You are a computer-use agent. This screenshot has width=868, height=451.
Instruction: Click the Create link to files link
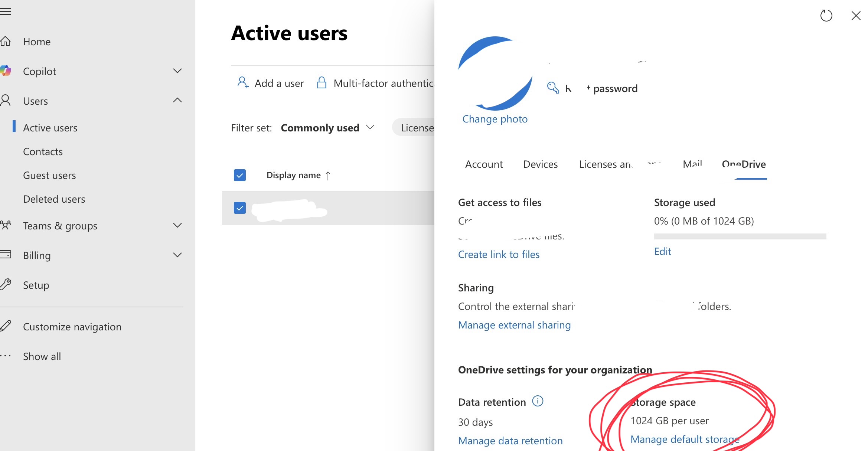point(499,255)
